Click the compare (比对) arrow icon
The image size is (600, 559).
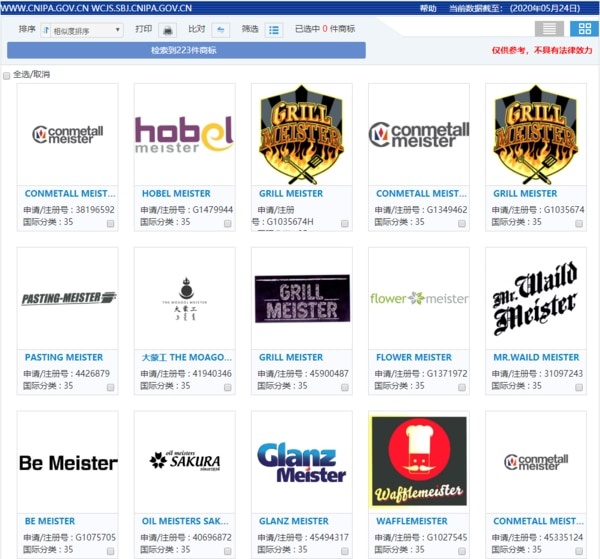(x=220, y=30)
